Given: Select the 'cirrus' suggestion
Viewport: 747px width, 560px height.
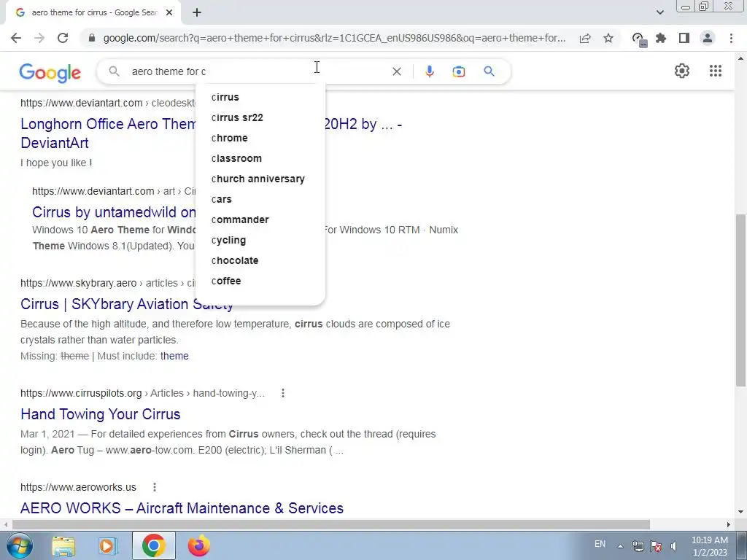Looking at the screenshot, I should tap(260, 97).
